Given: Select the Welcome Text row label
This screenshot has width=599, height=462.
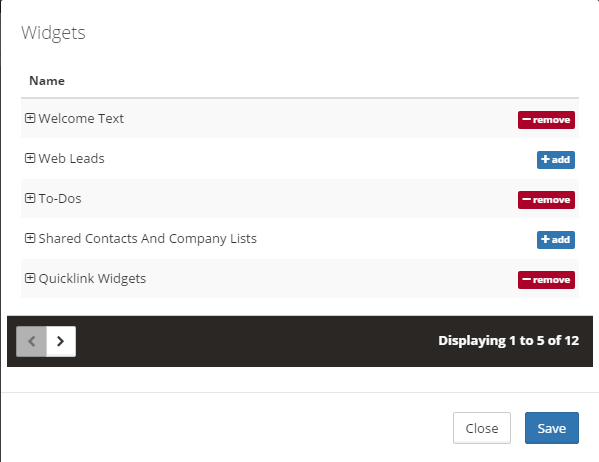Looking at the screenshot, I should pyautogui.click(x=81, y=118).
